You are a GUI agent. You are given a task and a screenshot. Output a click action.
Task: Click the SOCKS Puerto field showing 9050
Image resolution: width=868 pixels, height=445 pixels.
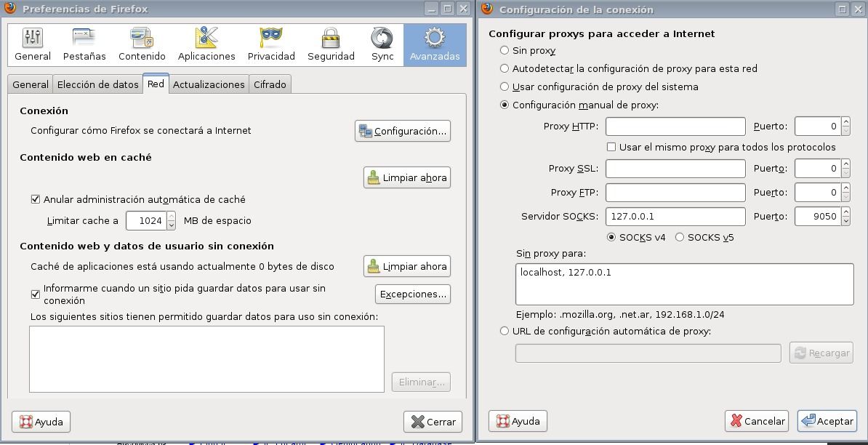point(818,217)
